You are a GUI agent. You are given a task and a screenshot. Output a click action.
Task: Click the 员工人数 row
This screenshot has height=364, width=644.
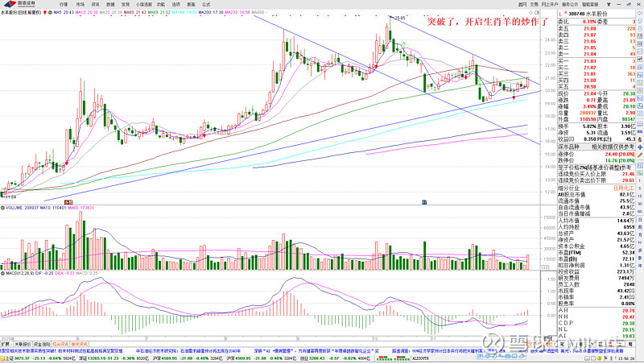[597, 284]
